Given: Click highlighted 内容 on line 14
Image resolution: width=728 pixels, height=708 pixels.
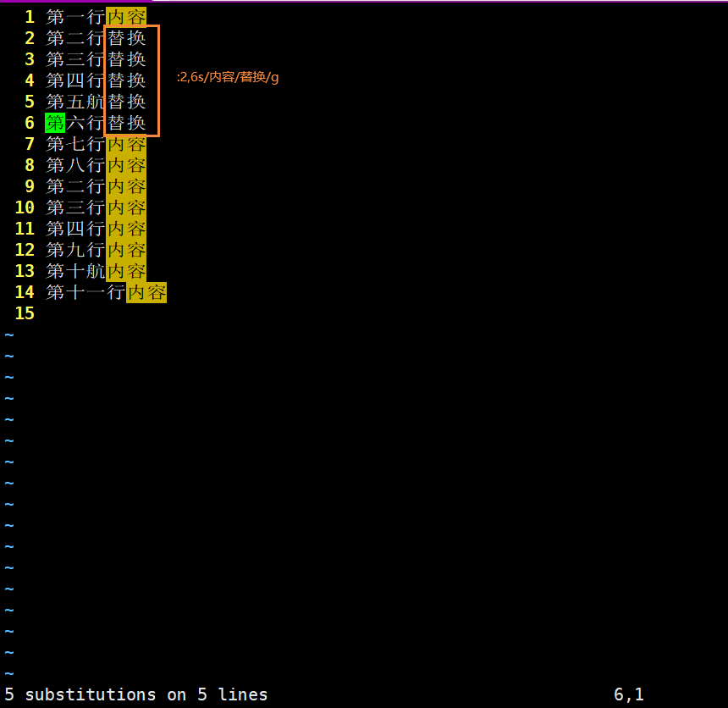Looking at the screenshot, I should 146,292.
